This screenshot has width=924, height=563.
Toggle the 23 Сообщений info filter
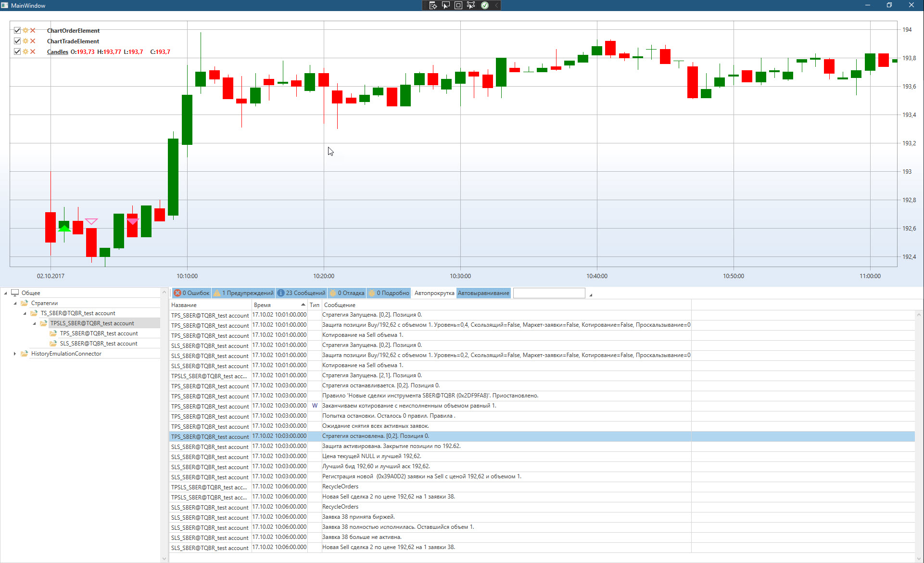pyautogui.click(x=302, y=293)
